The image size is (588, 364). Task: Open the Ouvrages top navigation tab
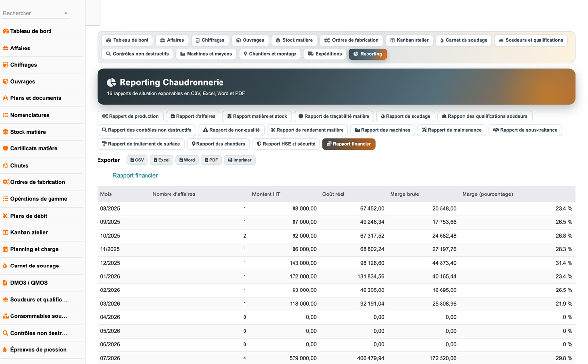(x=250, y=40)
